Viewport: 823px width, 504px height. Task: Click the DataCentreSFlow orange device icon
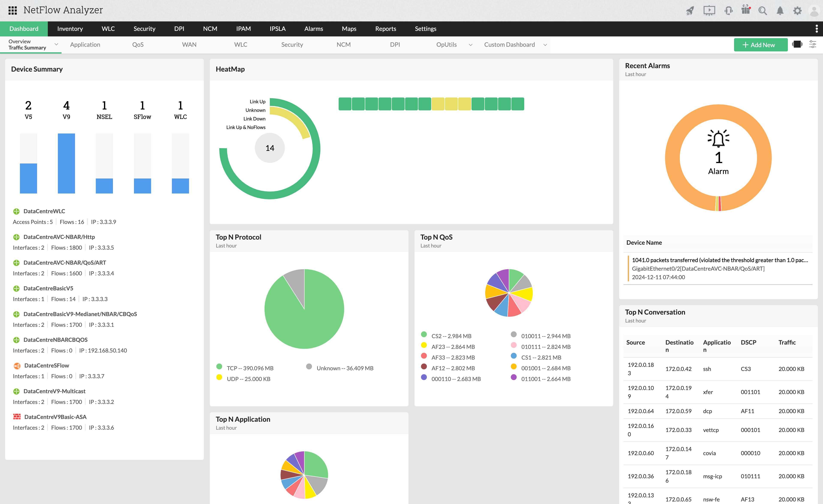tap(17, 366)
